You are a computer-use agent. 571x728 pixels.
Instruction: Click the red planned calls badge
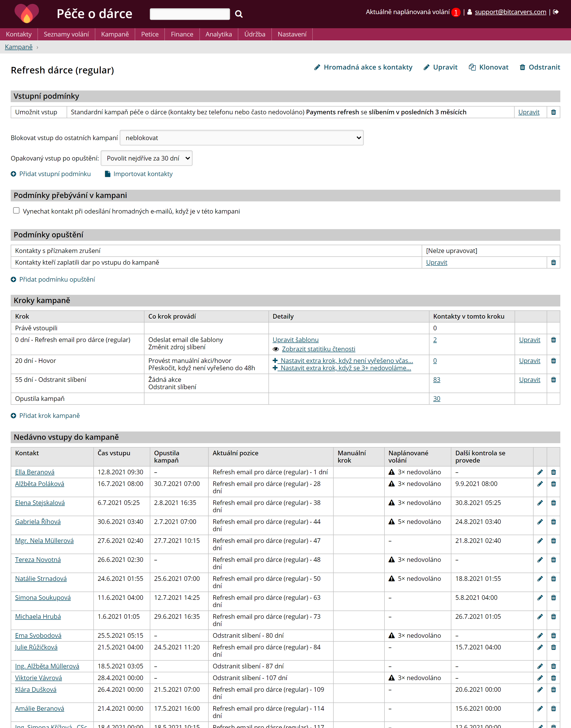click(456, 12)
